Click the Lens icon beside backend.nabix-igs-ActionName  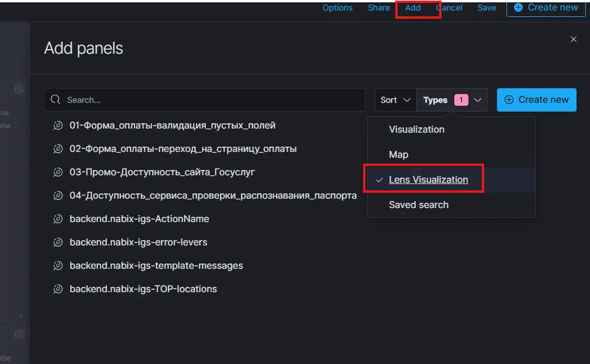click(58, 219)
